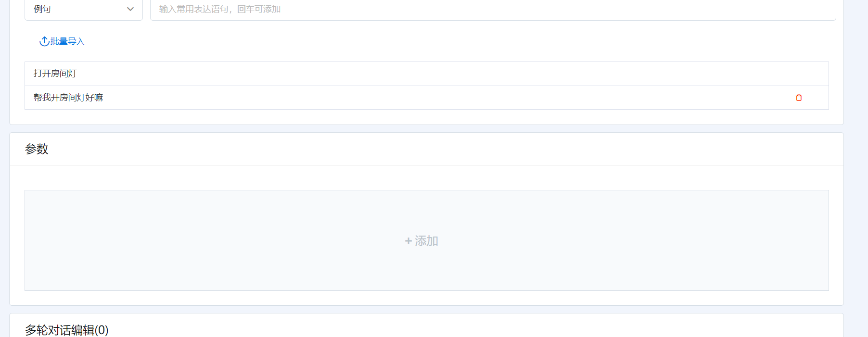
Task: Click the 例句 label in the combo box
Action: click(42, 9)
